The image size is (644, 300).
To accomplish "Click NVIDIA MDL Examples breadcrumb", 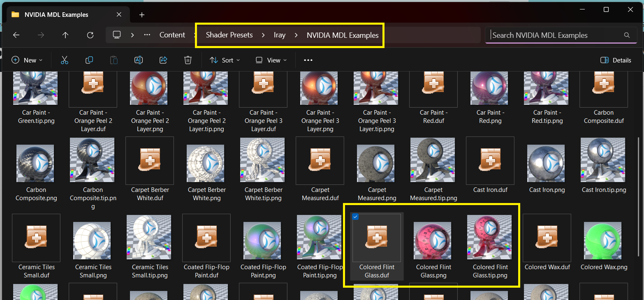I will (343, 35).
